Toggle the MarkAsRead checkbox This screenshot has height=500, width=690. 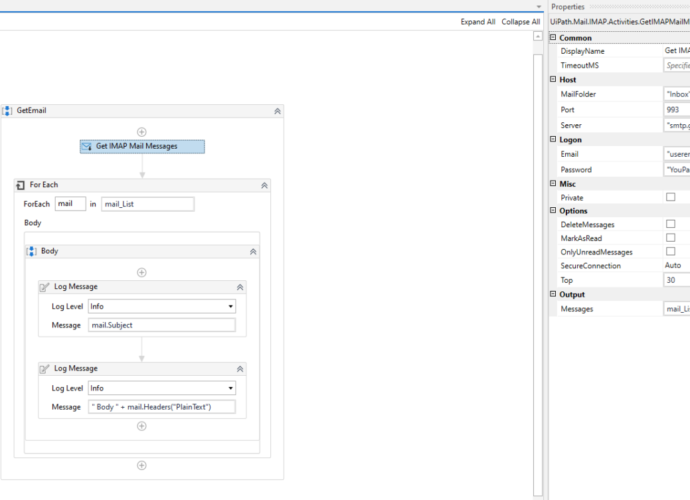[671, 238]
